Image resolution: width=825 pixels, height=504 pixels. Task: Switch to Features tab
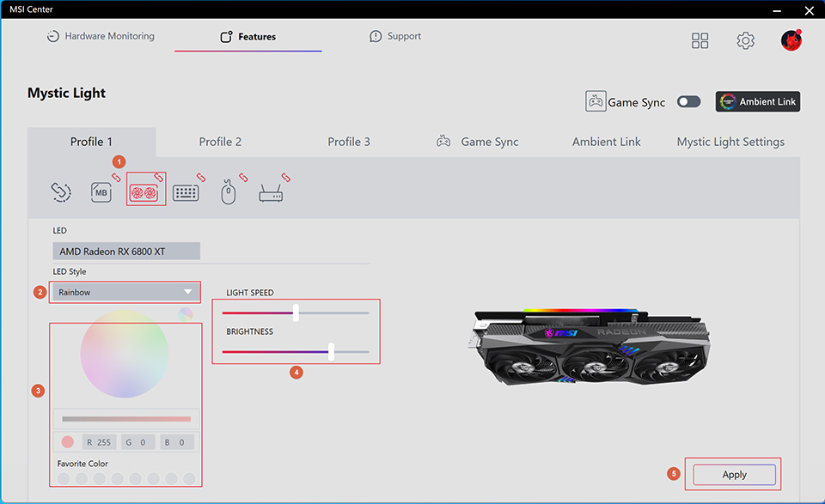[247, 37]
